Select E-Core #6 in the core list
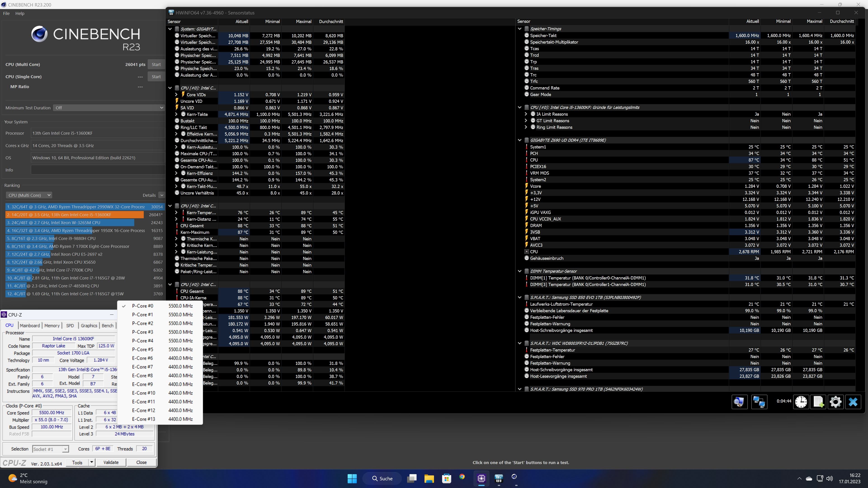This screenshot has height=488, width=868. [x=160, y=358]
